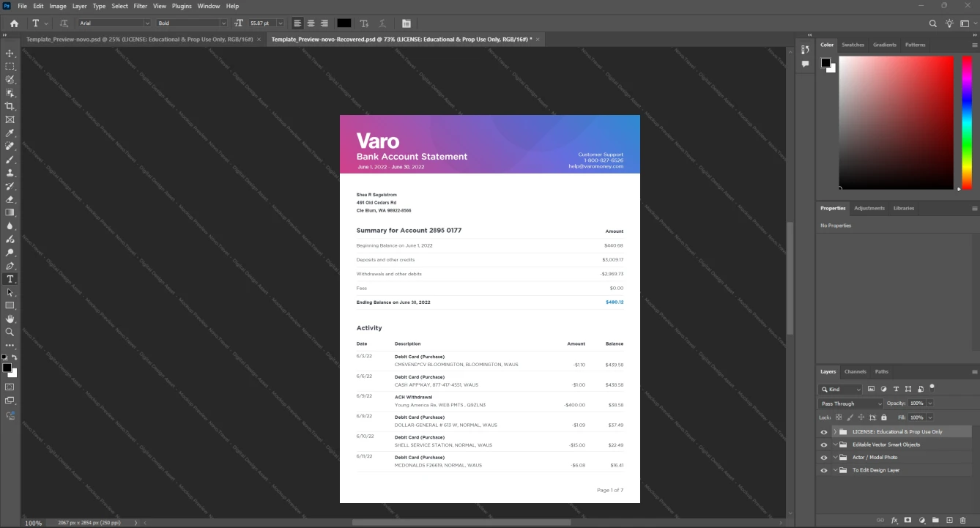This screenshot has width=980, height=528.
Task: Select the Pen tool
Action: click(10, 266)
